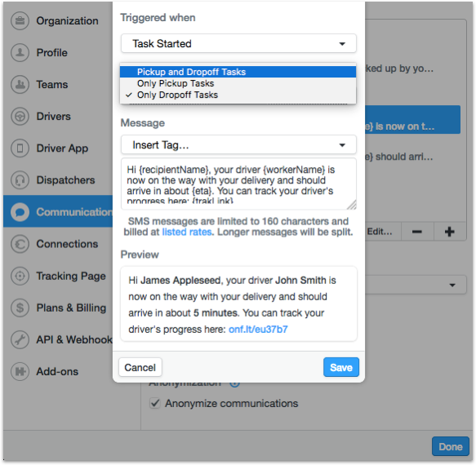This screenshot has height=465, width=476.
Task: Cancel the notification edit dialog
Action: (140, 367)
